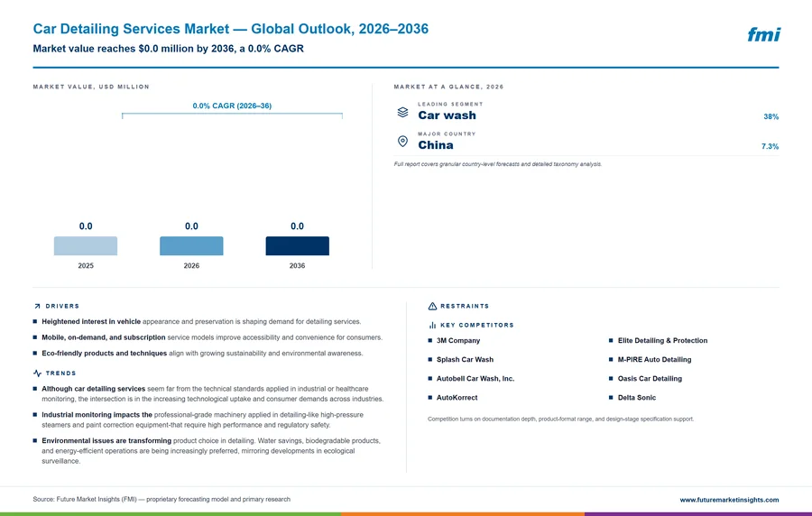Click the 'M-PIRE Auto Detailing' competitor entry
Screen dimensions: 812x516
[x=654, y=360]
